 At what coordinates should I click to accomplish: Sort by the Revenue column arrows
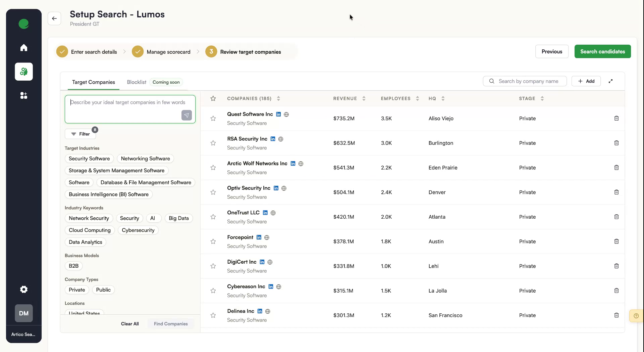click(x=364, y=98)
